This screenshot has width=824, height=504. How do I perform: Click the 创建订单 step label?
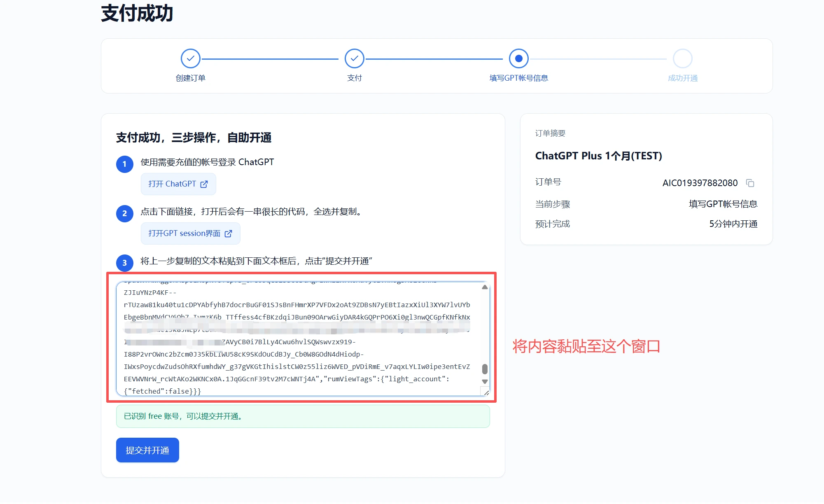tap(190, 78)
